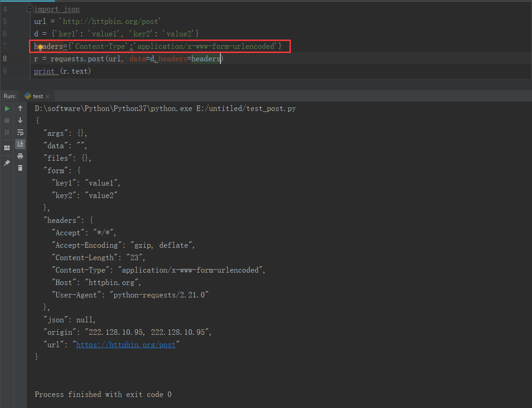Click "Host": "httpbin.org" output line
This screenshot has height=408, width=532.
96,283
